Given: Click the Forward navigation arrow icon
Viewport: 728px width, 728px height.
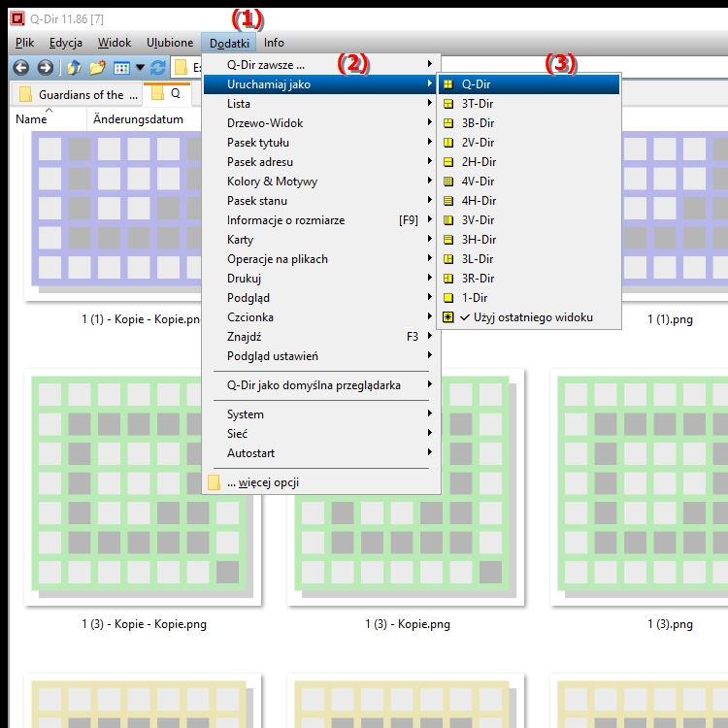Looking at the screenshot, I should pos(45,68).
